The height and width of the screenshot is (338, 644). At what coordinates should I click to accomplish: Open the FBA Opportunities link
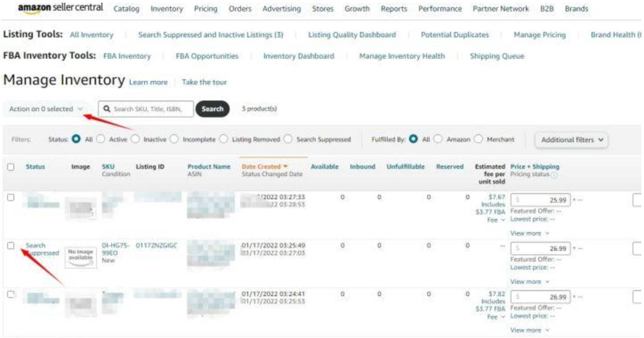point(207,56)
